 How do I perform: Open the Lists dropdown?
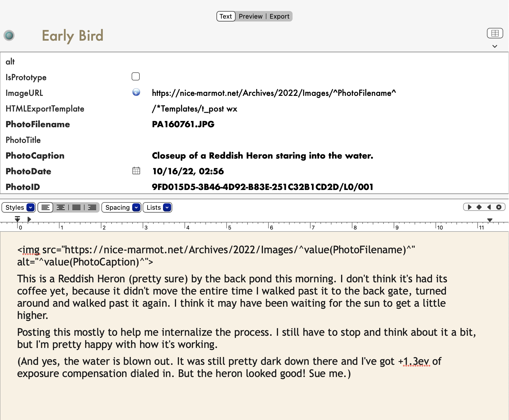(157, 207)
